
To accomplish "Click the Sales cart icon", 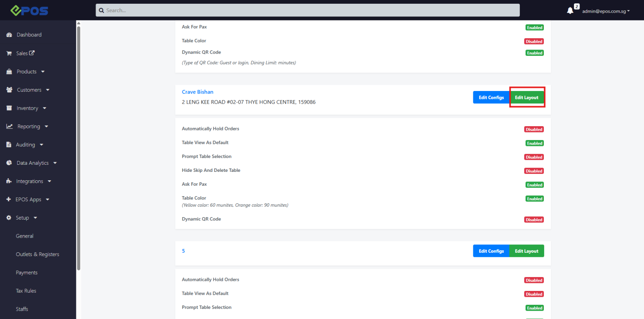I will point(9,53).
